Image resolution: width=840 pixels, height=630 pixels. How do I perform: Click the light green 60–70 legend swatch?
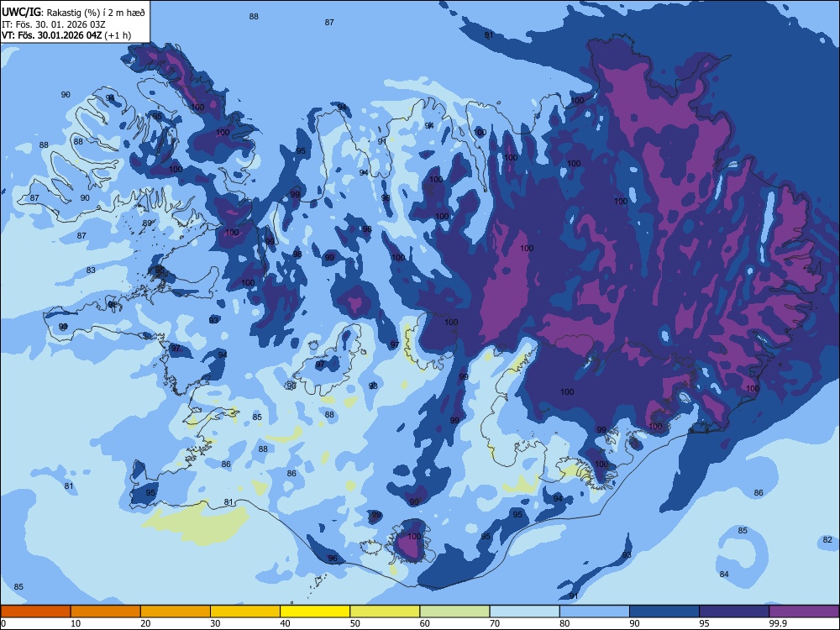pos(454,612)
